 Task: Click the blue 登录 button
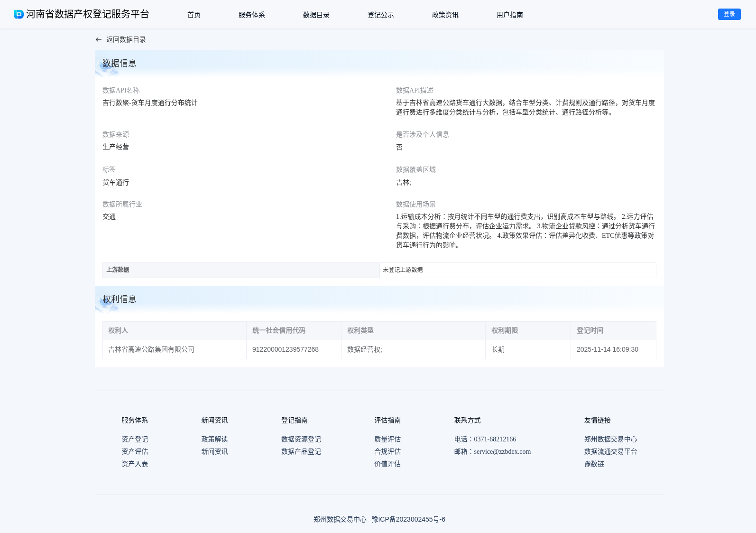click(x=729, y=14)
